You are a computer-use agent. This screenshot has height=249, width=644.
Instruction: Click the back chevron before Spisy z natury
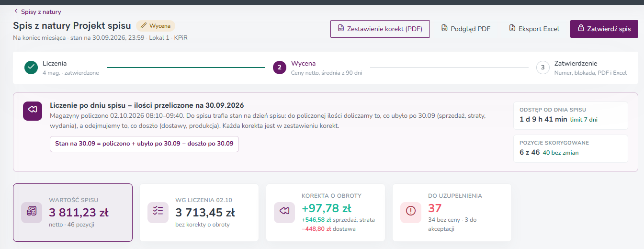point(16,11)
